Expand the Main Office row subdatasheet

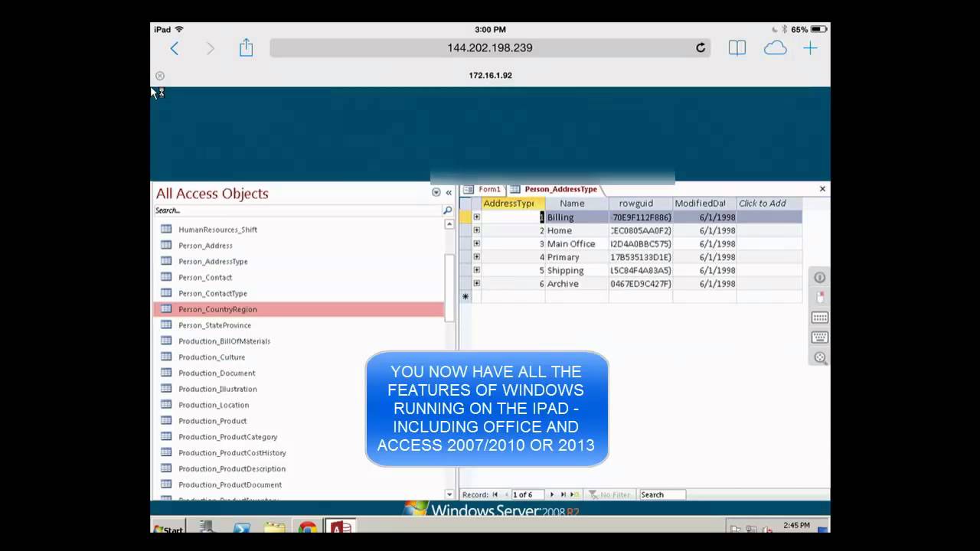tap(476, 243)
